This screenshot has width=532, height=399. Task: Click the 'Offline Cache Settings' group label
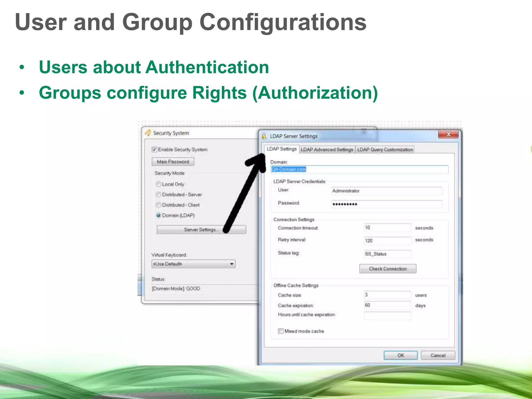[x=296, y=285]
